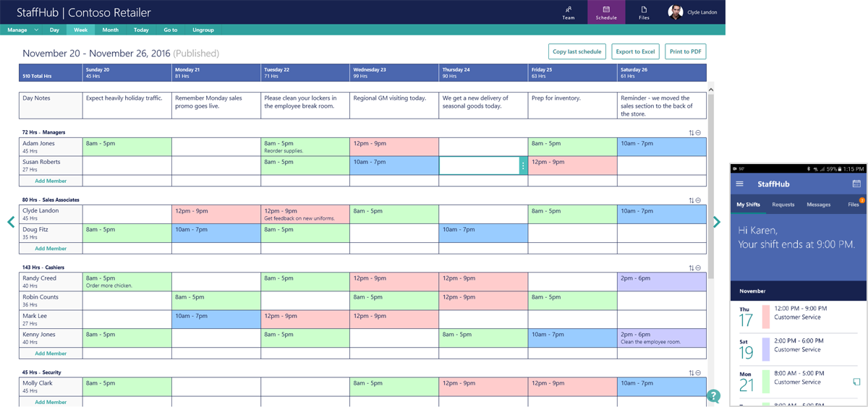Reorder the Security group with sort arrows
The image size is (868, 407).
click(692, 373)
